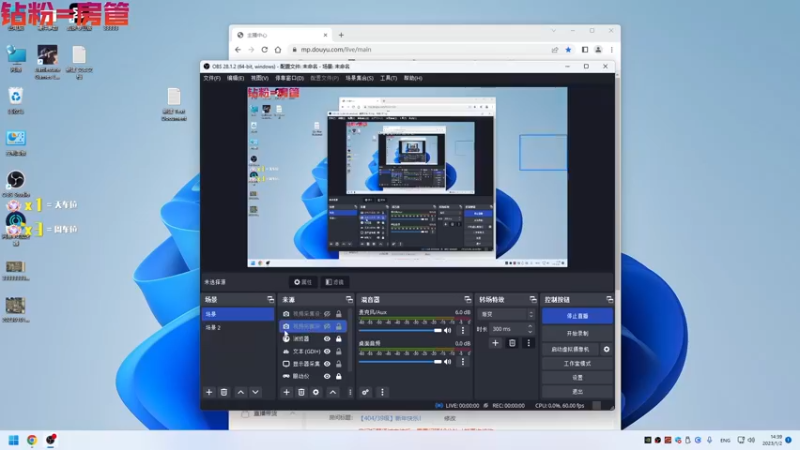Click 开始录制 to start recording
Screen dimensions: 800x450
click(x=577, y=333)
